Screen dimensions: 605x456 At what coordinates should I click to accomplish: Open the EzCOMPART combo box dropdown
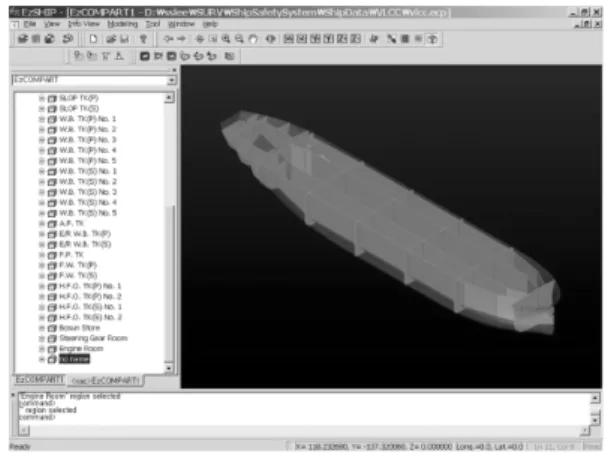click(172, 80)
